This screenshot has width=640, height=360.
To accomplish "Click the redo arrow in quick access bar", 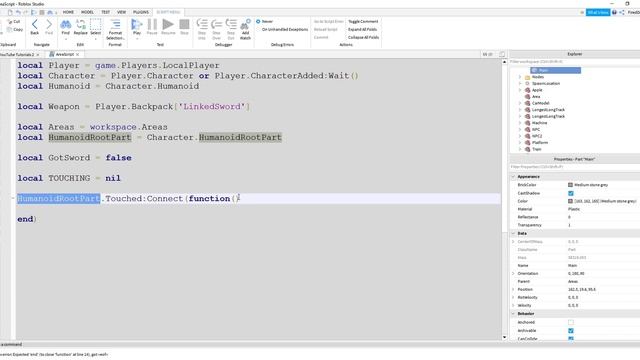I will pyautogui.click(x=26, y=12).
